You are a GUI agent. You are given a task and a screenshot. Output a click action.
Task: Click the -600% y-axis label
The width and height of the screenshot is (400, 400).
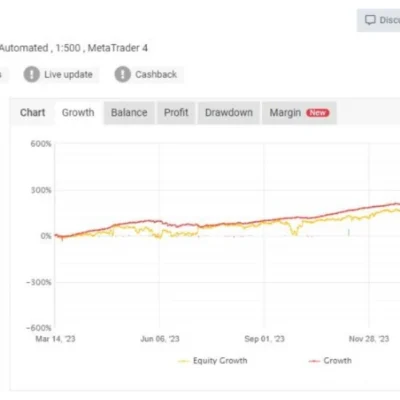tap(39, 328)
